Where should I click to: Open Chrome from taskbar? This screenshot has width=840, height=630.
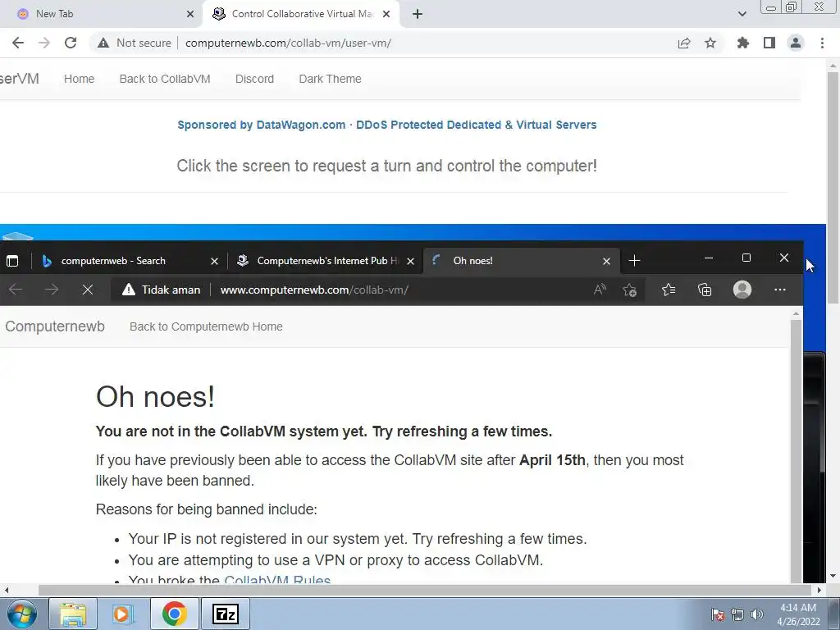174,614
